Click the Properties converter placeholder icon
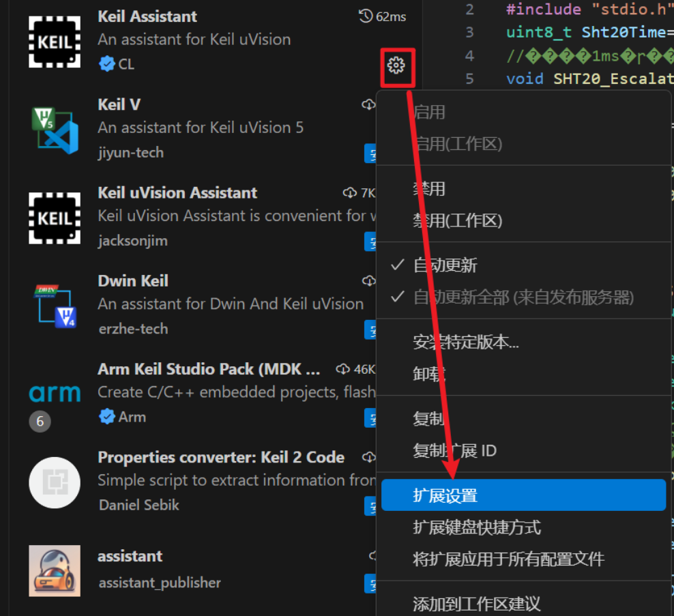 coord(55,482)
